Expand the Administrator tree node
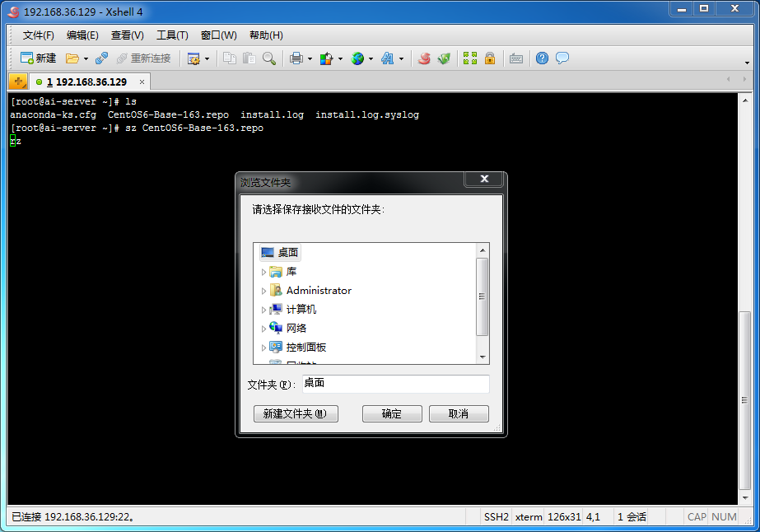 263,291
